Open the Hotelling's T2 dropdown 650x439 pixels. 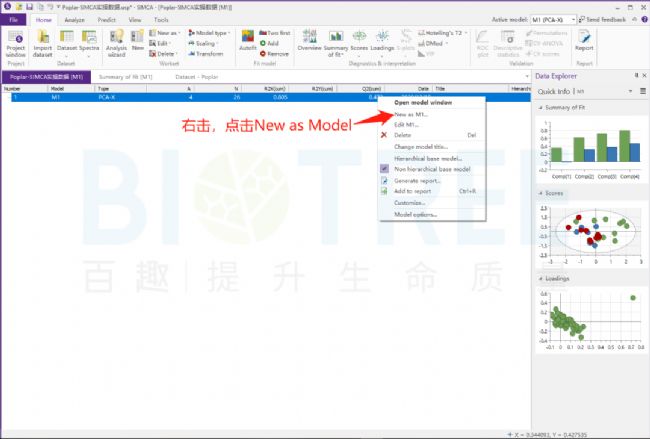click(x=442, y=33)
